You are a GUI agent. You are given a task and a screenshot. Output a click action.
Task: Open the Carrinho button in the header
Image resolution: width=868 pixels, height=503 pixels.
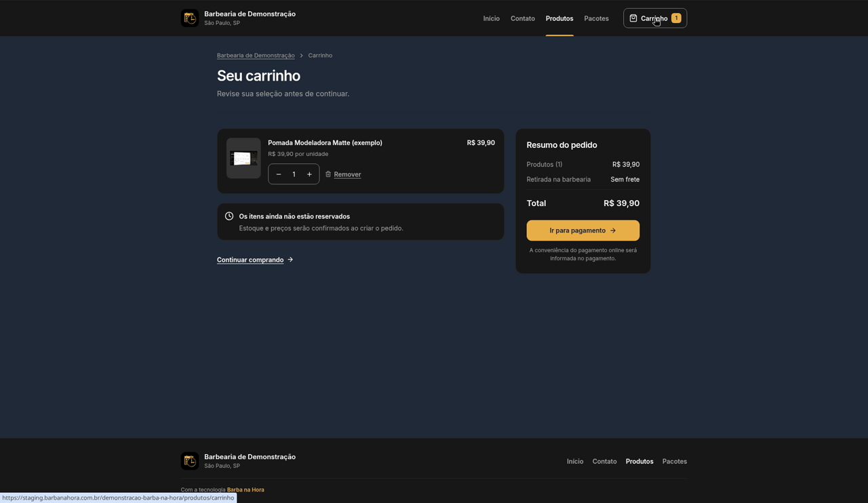click(x=655, y=18)
